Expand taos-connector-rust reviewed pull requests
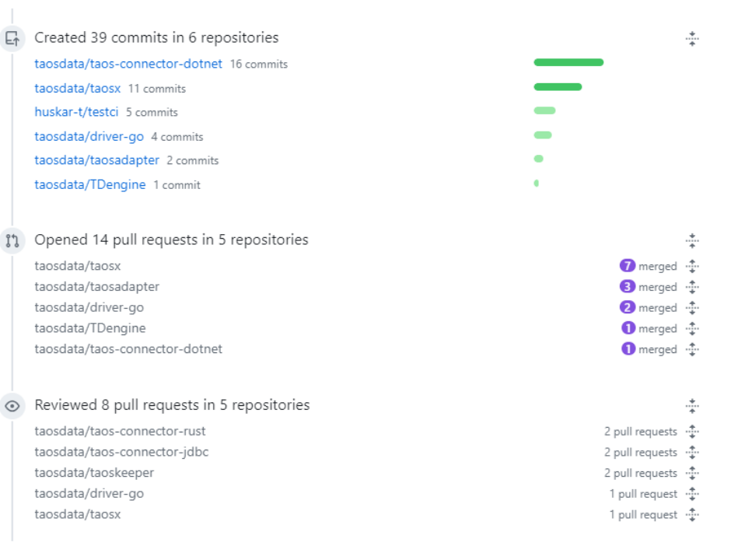 (692, 432)
